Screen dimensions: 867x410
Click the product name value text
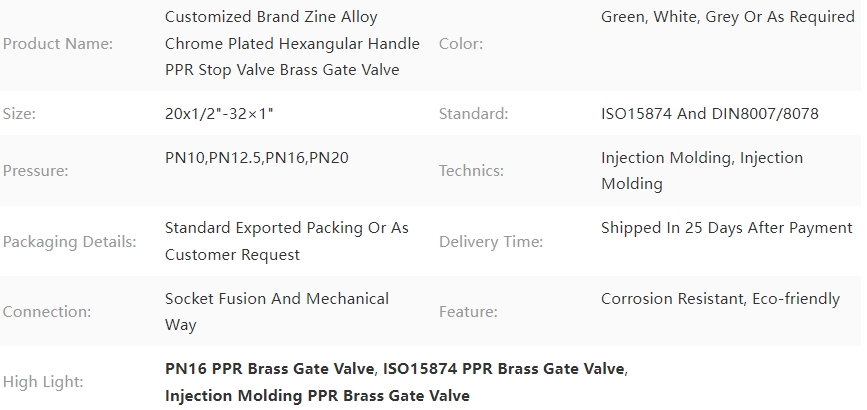pos(292,43)
